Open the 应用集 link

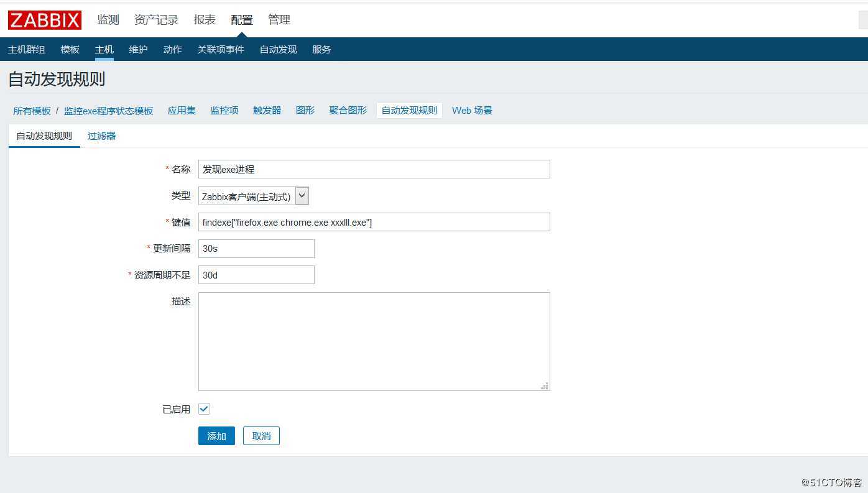coord(182,111)
